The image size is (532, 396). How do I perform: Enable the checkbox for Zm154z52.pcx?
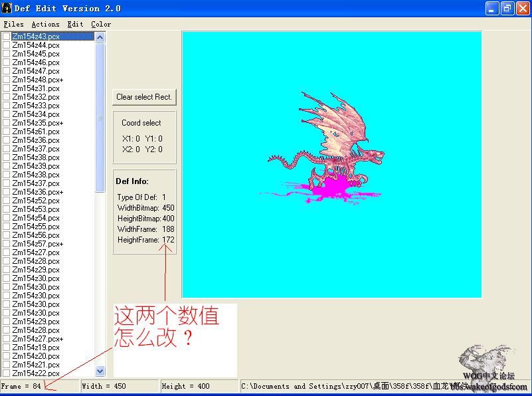point(6,201)
